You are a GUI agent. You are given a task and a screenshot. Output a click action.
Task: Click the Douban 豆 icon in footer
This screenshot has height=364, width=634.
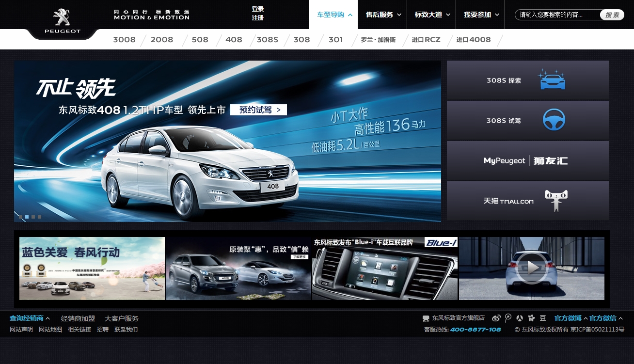(543, 318)
